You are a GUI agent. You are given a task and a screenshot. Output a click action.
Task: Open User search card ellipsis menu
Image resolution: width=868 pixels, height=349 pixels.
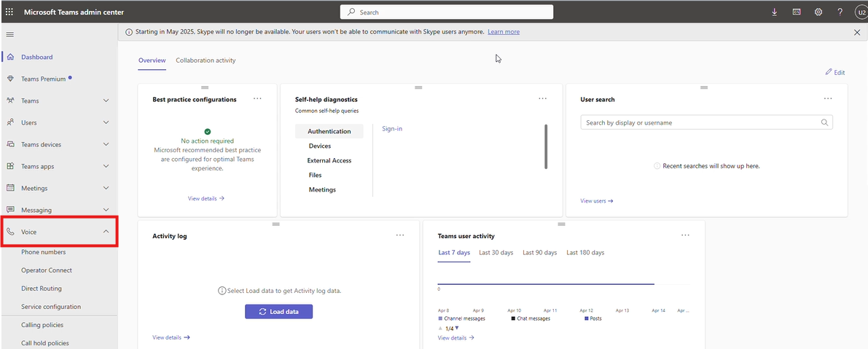point(828,98)
